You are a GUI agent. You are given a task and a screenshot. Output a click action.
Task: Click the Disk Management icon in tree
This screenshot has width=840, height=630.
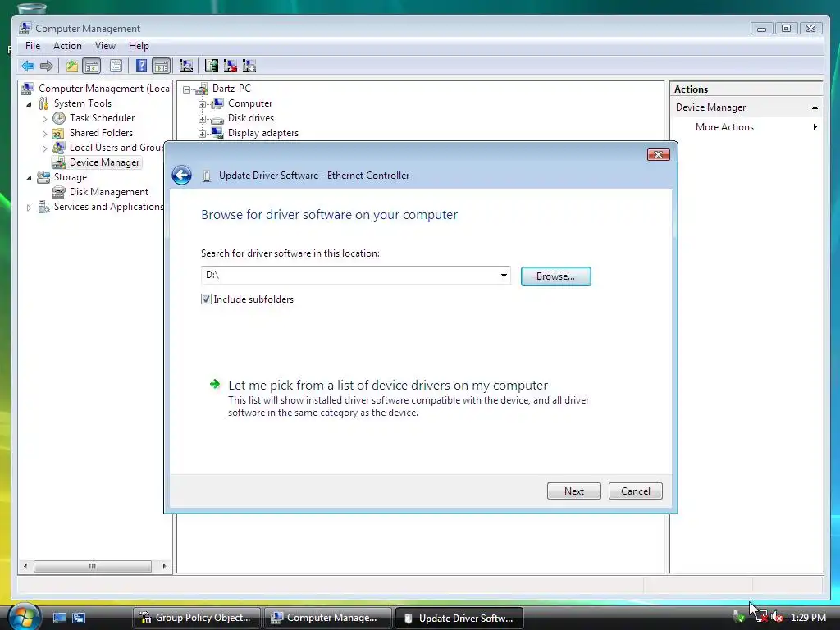click(x=59, y=192)
